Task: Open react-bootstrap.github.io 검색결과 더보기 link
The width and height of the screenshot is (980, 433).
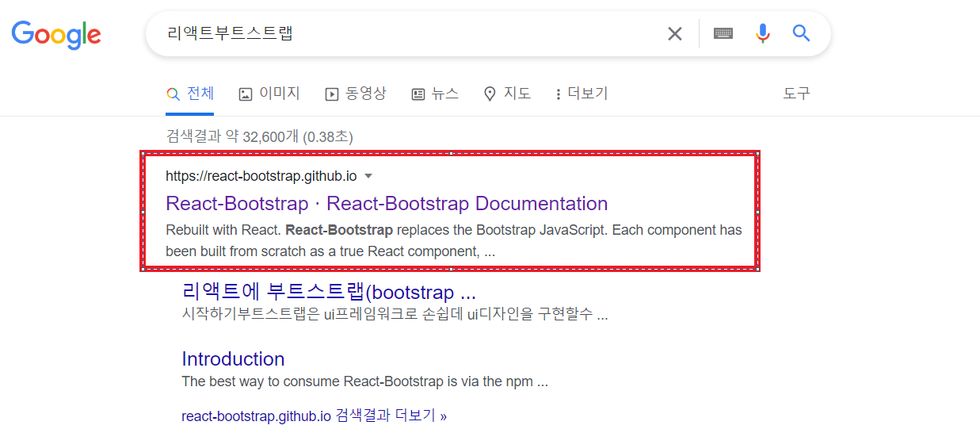Action: click(315, 416)
